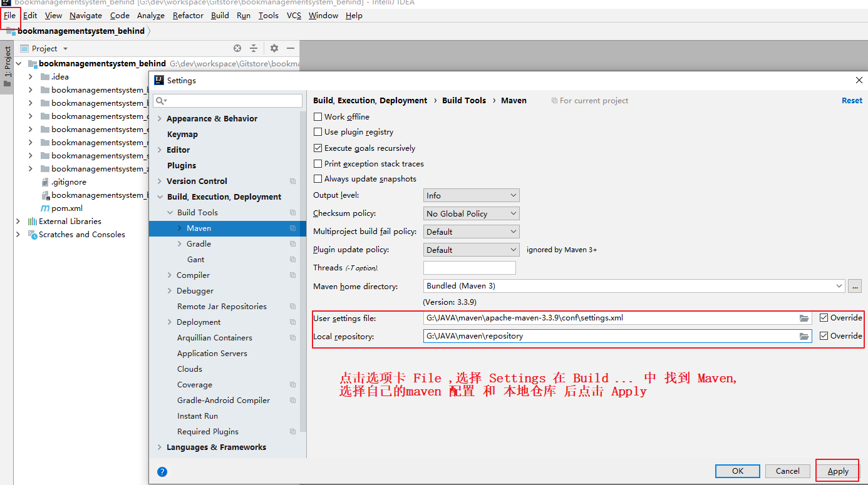Select Keymap in the settings list
Image resolution: width=868 pixels, height=485 pixels.
pyautogui.click(x=182, y=135)
